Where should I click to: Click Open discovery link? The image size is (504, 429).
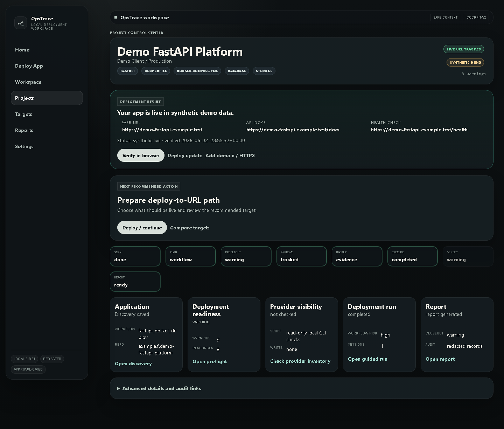133,364
